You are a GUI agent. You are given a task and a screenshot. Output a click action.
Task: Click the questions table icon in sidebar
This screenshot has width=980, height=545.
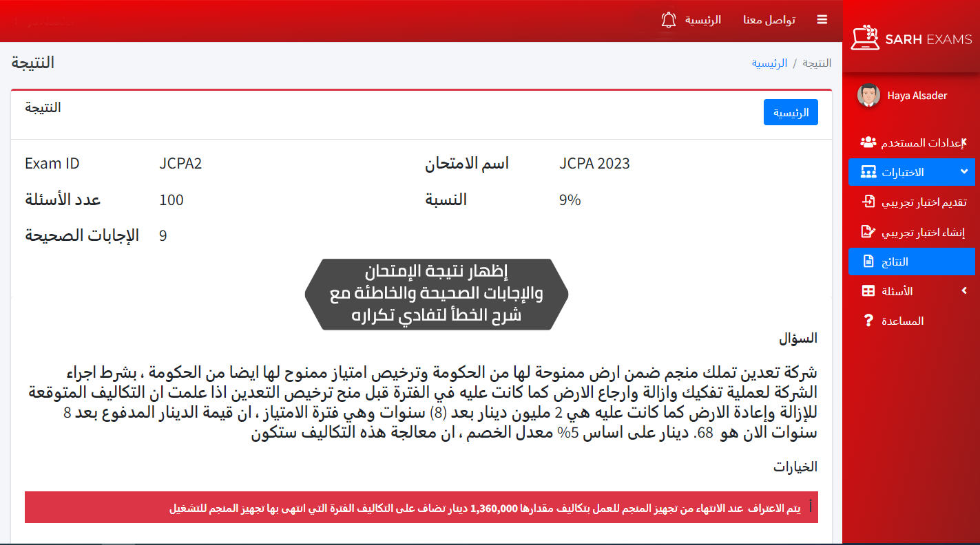click(x=868, y=291)
